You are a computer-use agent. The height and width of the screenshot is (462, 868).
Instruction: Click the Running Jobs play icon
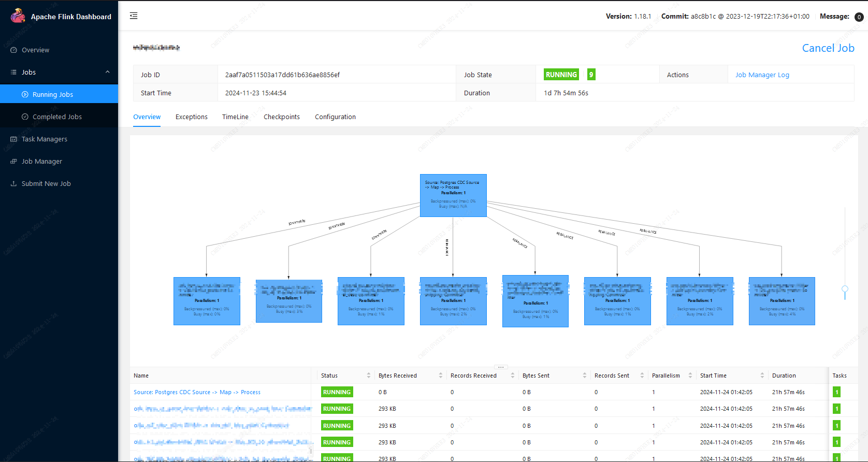tap(25, 94)
